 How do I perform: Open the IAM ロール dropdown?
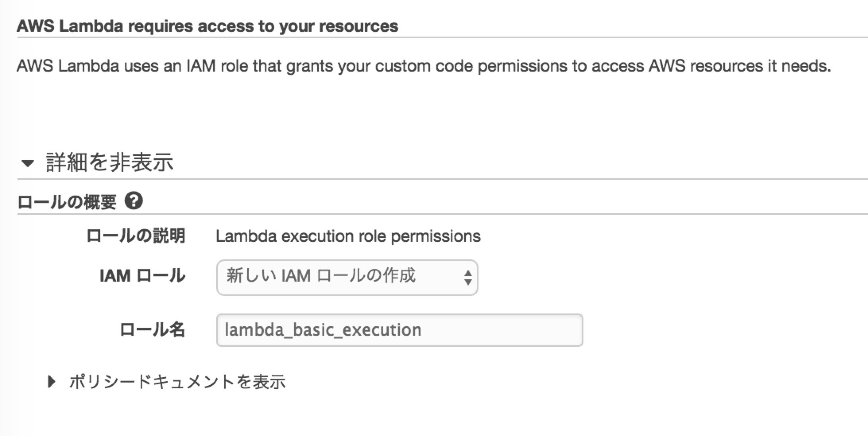point(347,277)
